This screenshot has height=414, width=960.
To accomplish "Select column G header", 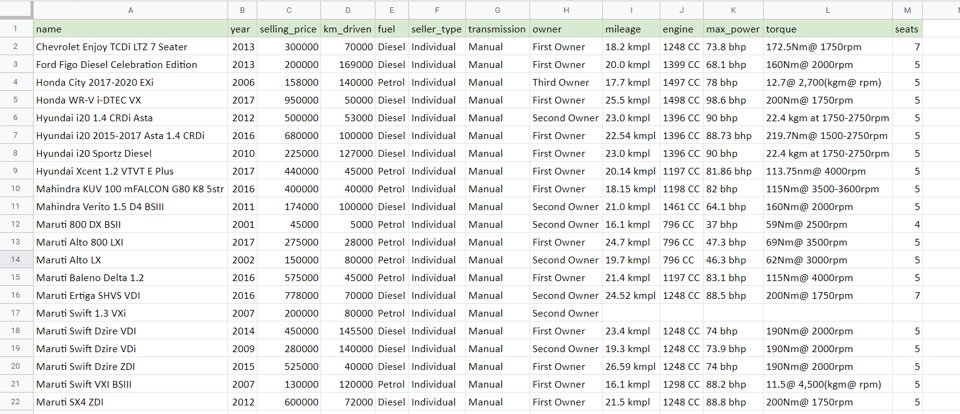I will [x=498, y=10].
